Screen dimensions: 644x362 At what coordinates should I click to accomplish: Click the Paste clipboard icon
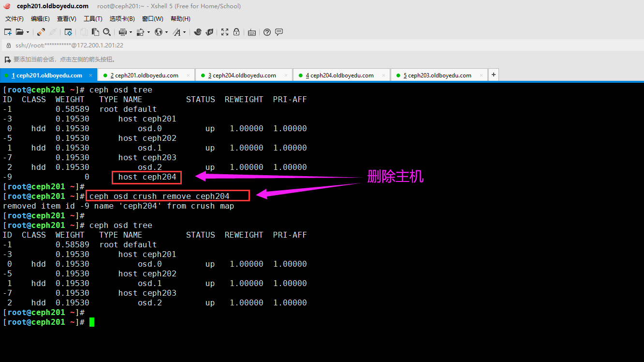(x=95, y=32)
